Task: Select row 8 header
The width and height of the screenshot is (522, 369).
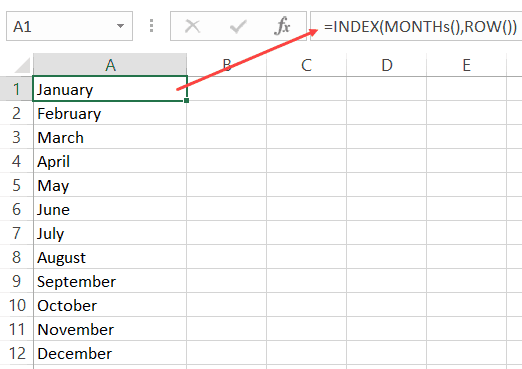Action: pyautogui.click(x=16, y=257)
